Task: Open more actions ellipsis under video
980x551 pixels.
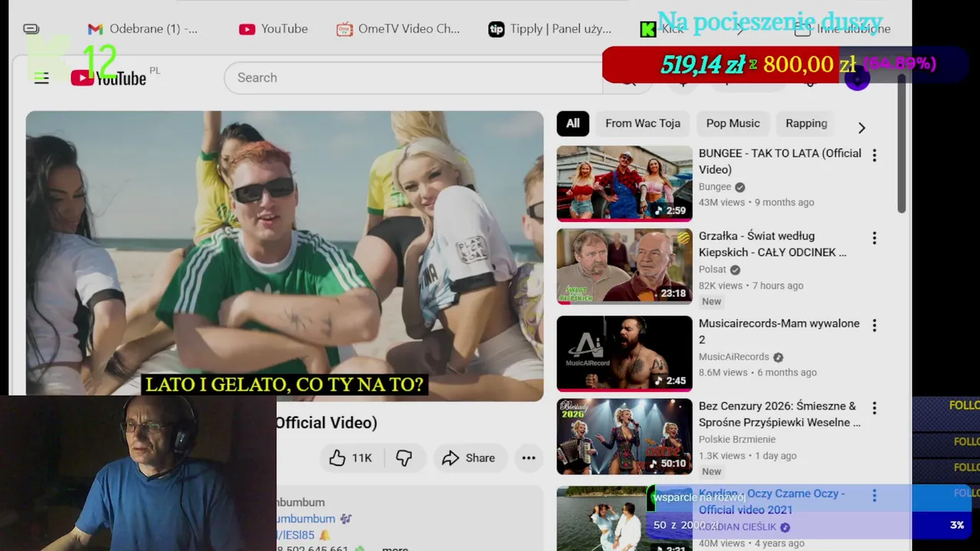Action: (x=528, y=458)
